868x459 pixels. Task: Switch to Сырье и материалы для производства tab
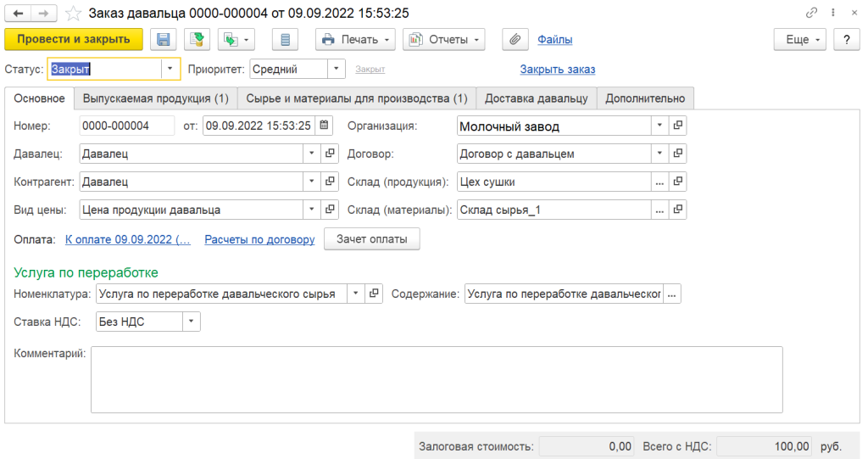tap(357, 98)
